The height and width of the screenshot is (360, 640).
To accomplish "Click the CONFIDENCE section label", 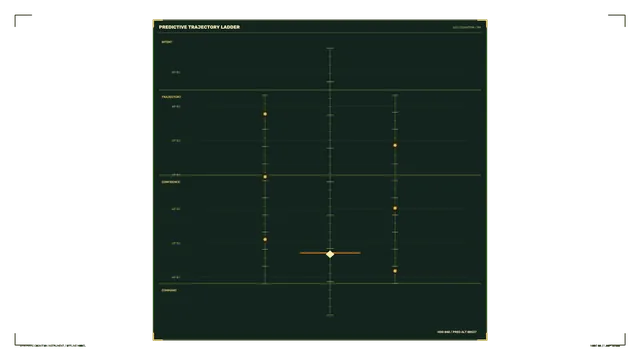I will (x=171, y=182).
